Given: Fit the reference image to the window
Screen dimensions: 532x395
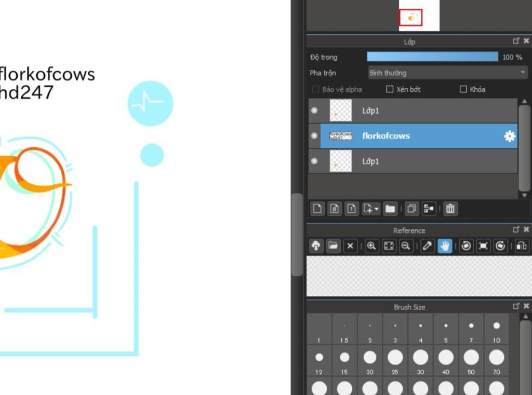Looking at the screenshot, I should (389, 246).
